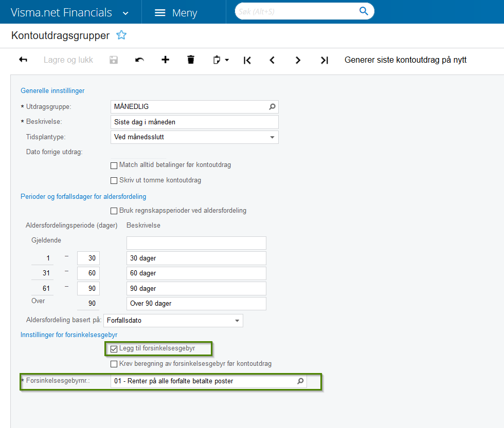Screen dimensions: 504x428
Task: Click the back arrow toolbar icon
Action: click(x=23, y=60)
